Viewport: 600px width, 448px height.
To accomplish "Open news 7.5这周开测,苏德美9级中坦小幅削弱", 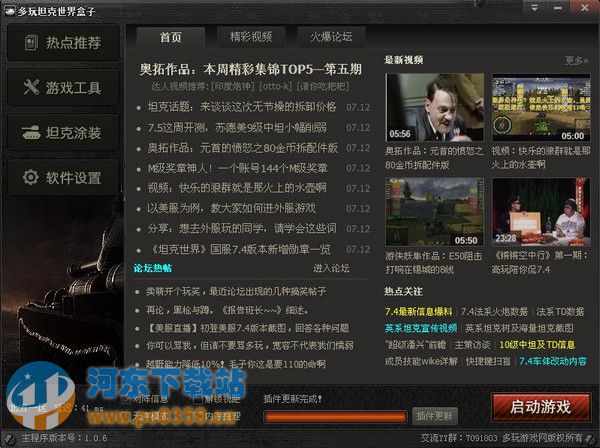I will point(237,127).
